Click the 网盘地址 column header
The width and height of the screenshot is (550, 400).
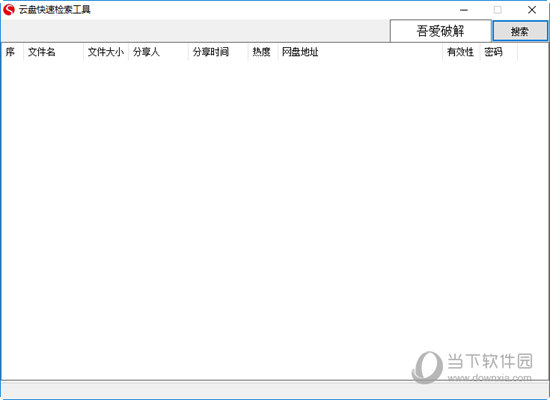[360, 52]
